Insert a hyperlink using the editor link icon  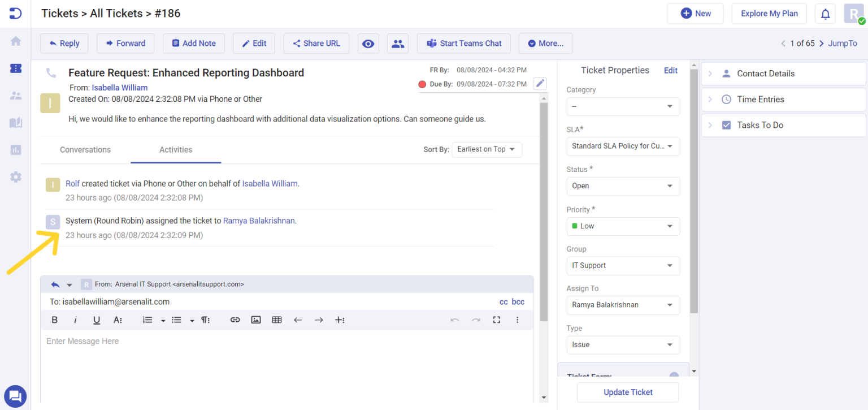click(235, 320)
